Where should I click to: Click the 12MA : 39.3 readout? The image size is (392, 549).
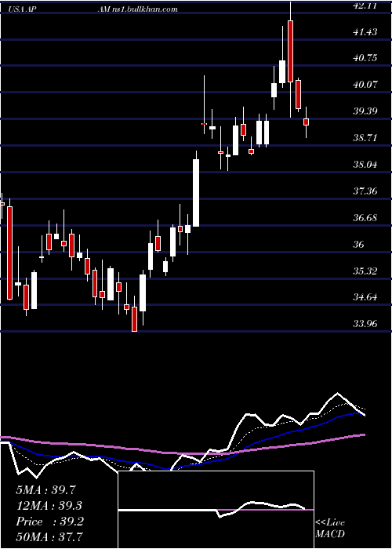coord(49,506)
